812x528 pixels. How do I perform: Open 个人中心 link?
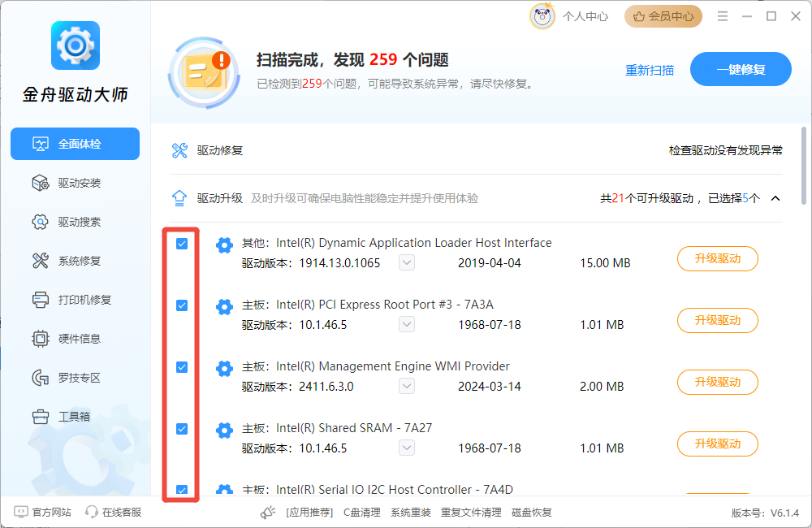(585, 16)
